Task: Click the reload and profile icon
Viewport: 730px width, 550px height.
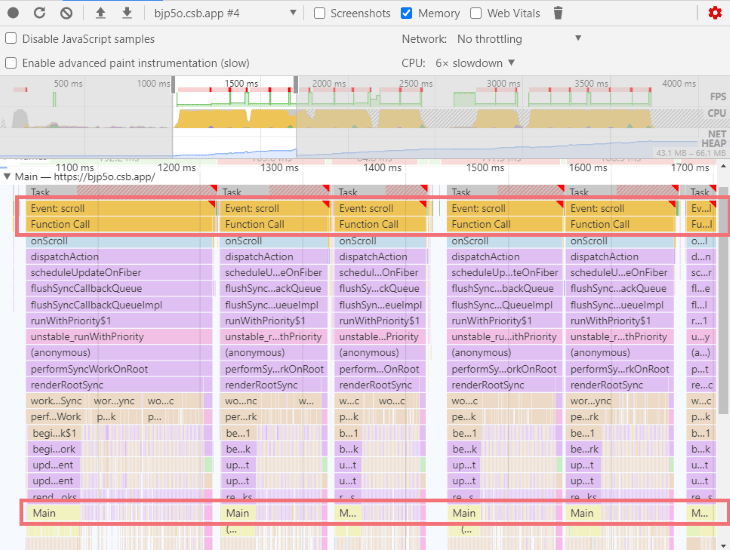Action: (40, 13)
